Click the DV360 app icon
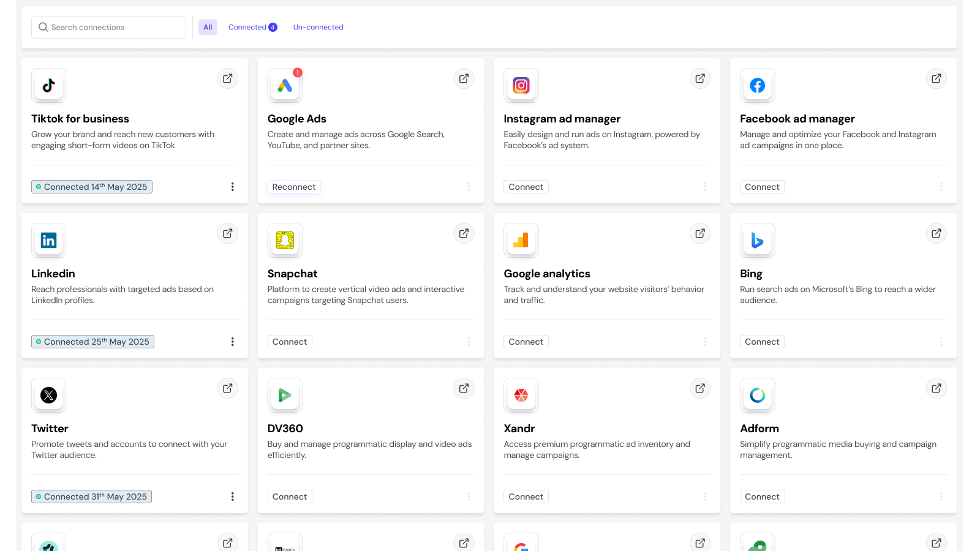This screenshot has height=551, width=980. (x=284, y=395)
